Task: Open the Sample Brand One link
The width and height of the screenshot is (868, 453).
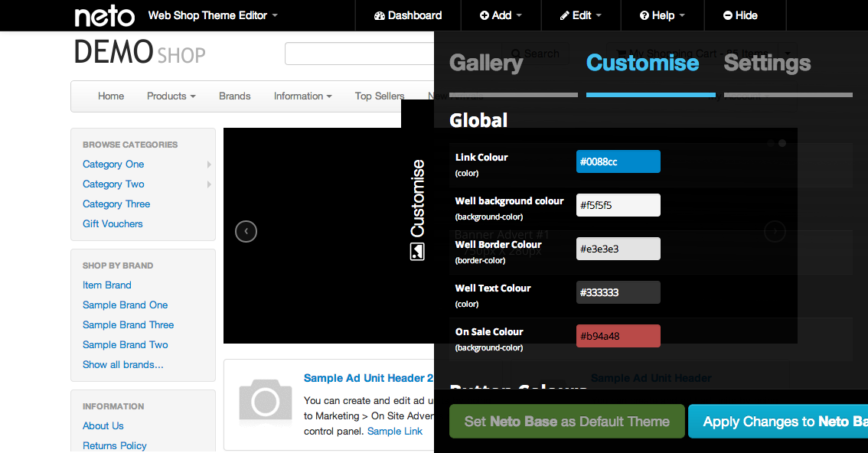Action: 125,305
